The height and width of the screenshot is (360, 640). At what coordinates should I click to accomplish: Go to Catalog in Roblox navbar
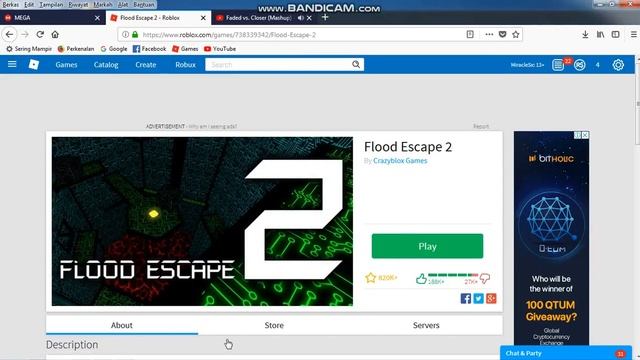[x=106, y=65]
